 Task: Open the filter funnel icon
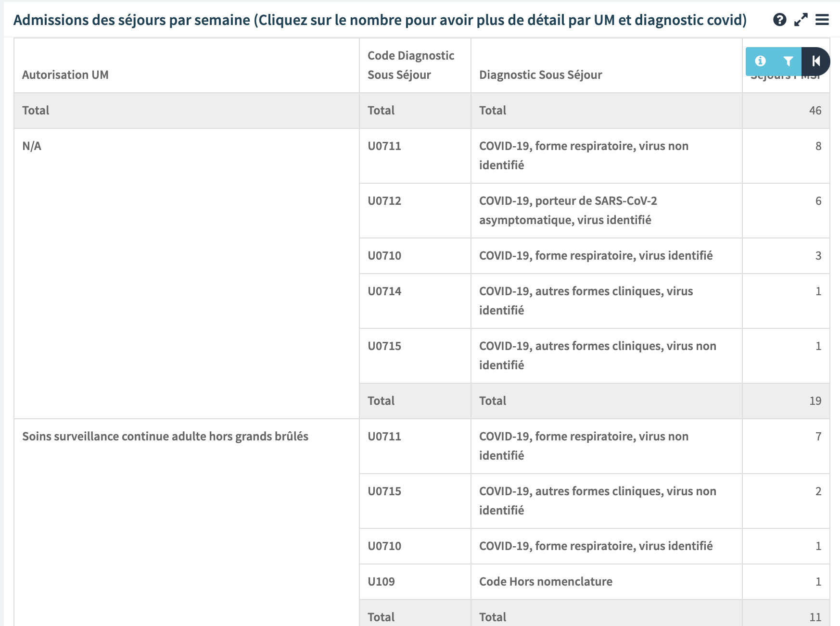pyautogui.click(x=788, y=61)
